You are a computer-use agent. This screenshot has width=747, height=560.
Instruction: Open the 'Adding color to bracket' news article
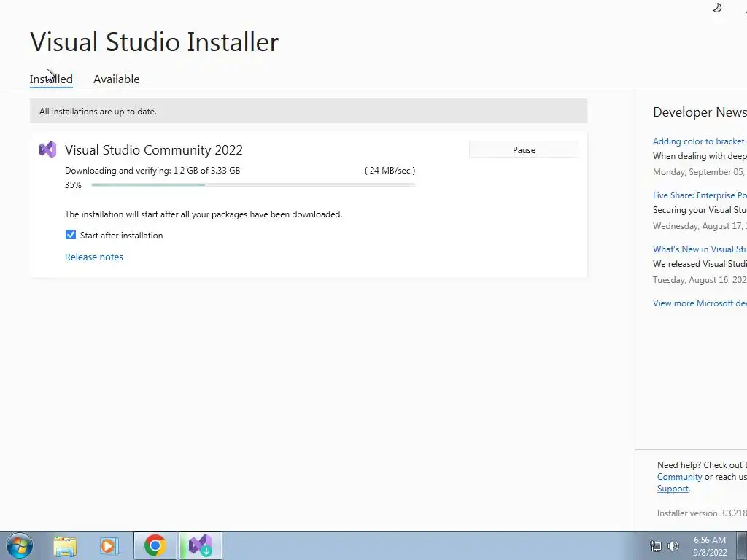click(700, 141)
